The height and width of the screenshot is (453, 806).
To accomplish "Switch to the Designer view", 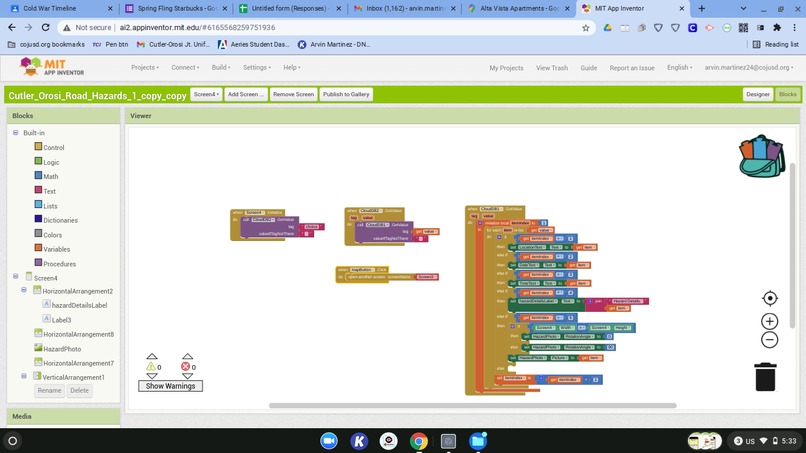I will tap(758, 94).
